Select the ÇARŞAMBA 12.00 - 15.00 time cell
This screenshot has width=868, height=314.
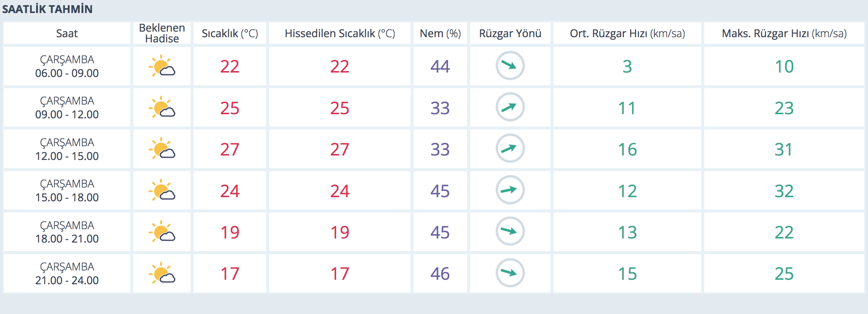[x=67, y=149]
